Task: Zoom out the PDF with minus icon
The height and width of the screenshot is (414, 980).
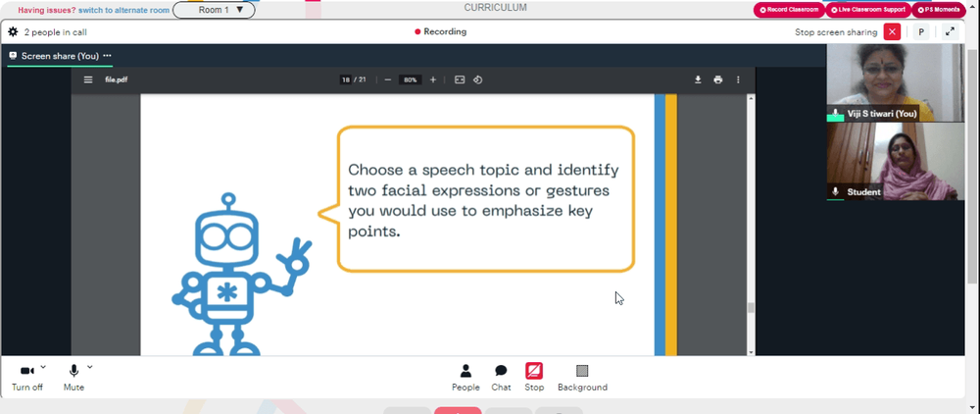Action: [387, 80]
